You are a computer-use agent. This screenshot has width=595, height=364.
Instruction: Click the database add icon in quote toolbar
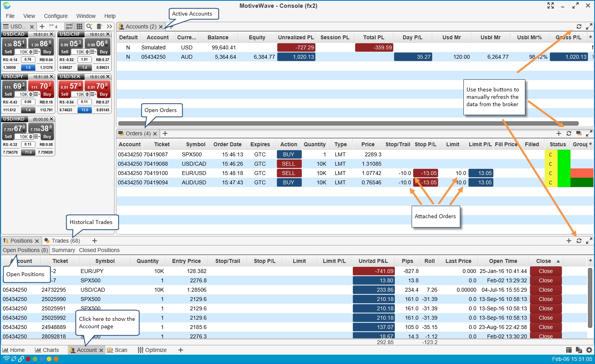point(100,26)
